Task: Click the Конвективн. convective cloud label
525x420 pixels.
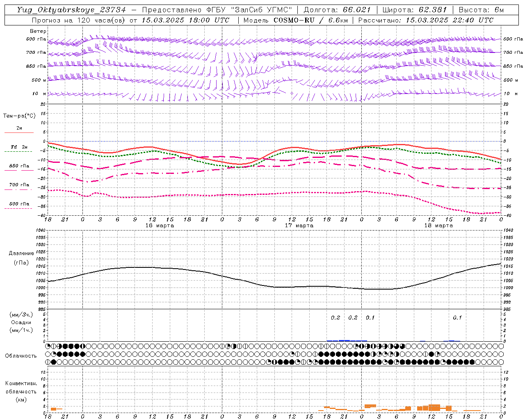Action: [21, 383]
